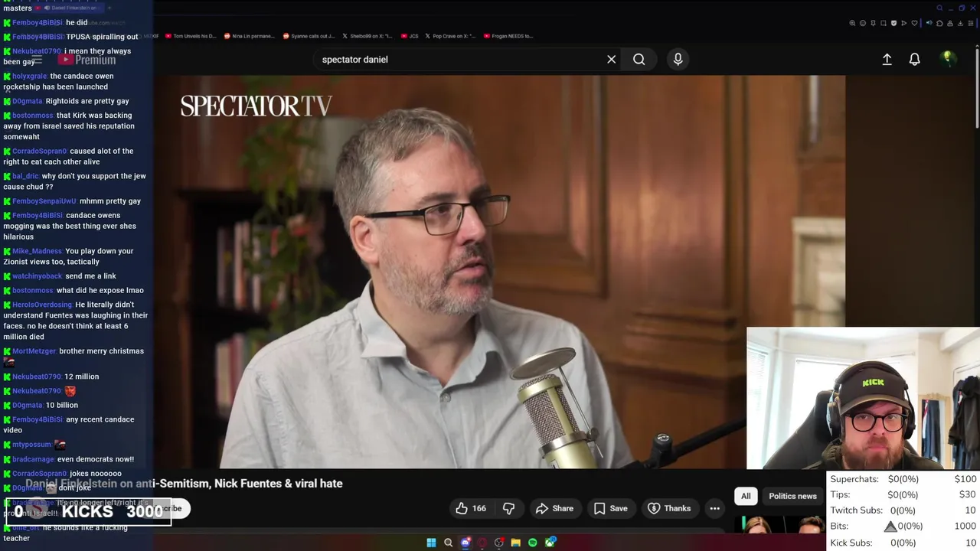Click chat username 'mtypossum'

pyautogui.click(x=31, y=445)
